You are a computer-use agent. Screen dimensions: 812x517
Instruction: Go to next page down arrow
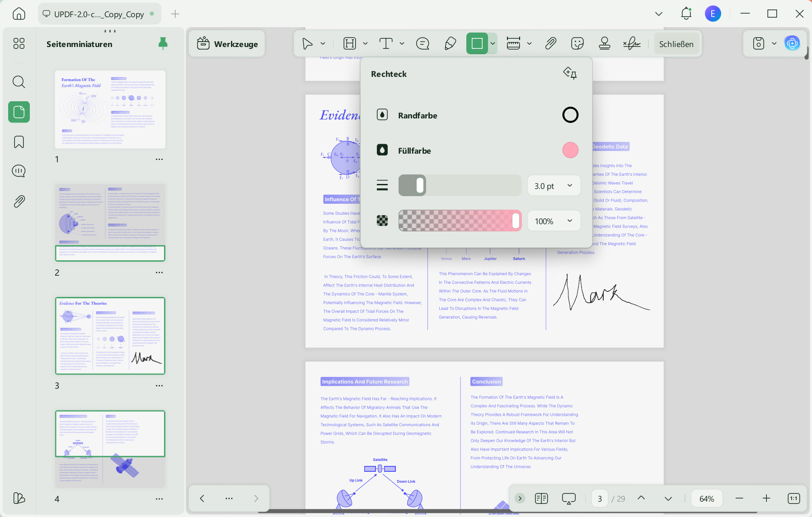pos(668,498)
